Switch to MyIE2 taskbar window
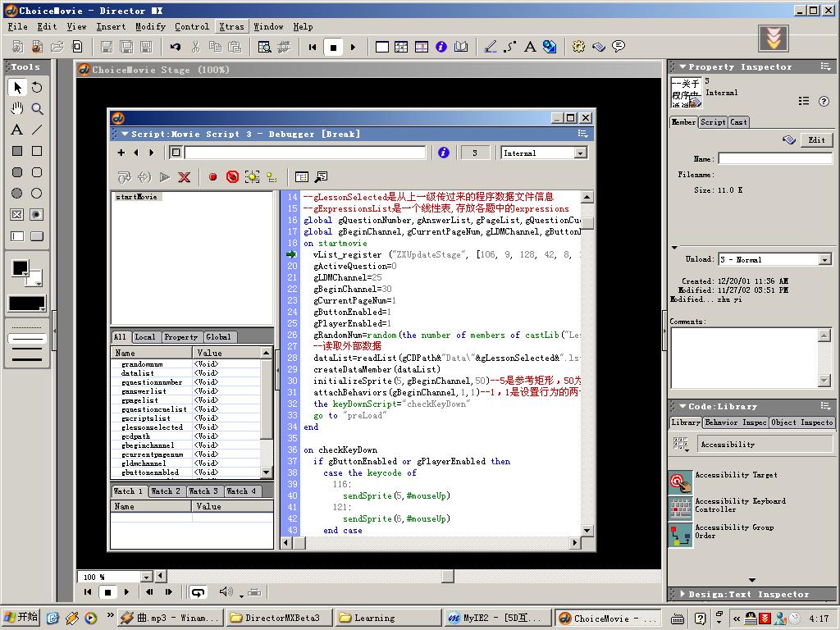Image resolution: width=840 pixels, height=630 pixels. (498, 619)
